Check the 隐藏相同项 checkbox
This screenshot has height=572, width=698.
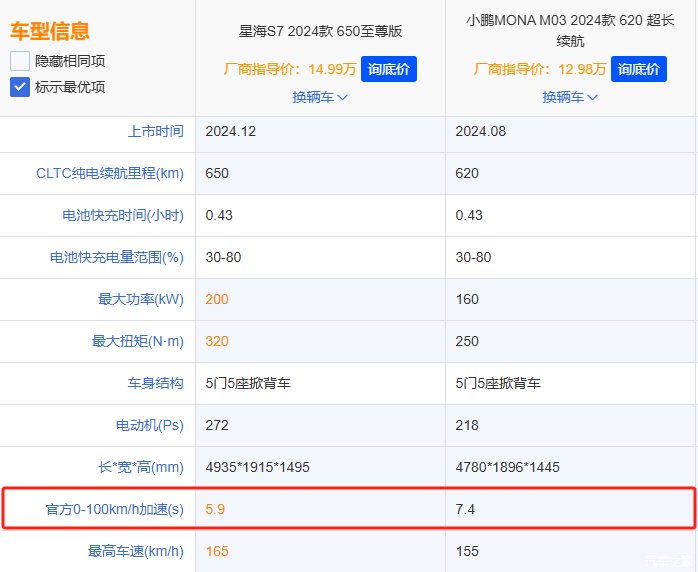point(20,61)
